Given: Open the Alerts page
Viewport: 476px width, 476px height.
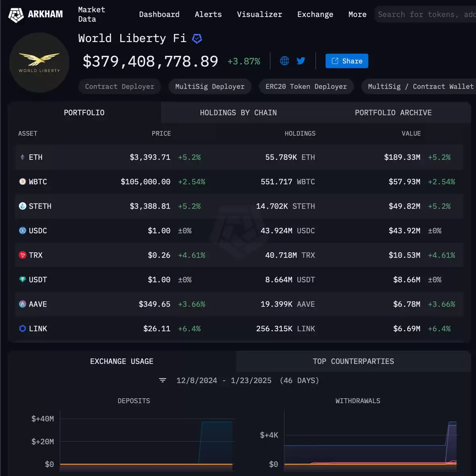Looking at the screenshot, I should click(x=208, y=14).
